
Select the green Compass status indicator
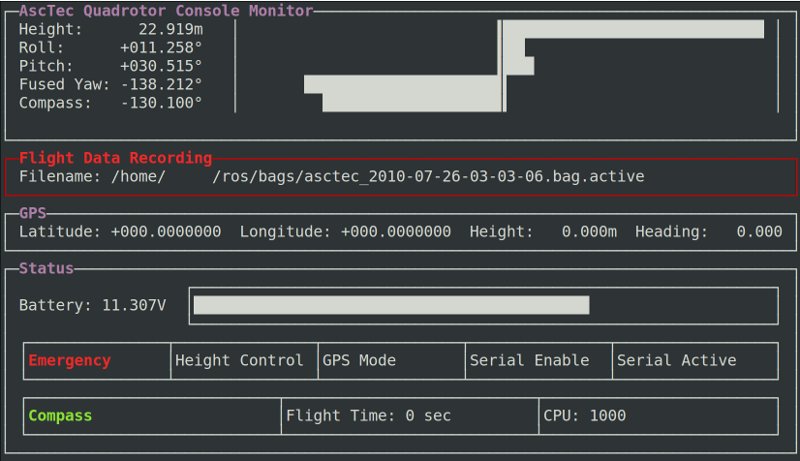click(x=60, y=415)
